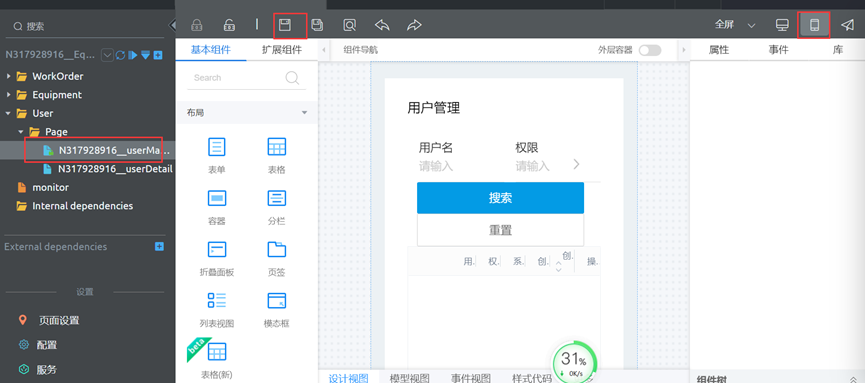This screenshot has height=383, width=865.
Task: Expand the Equipment folder
Action: [x=8, y=95]
